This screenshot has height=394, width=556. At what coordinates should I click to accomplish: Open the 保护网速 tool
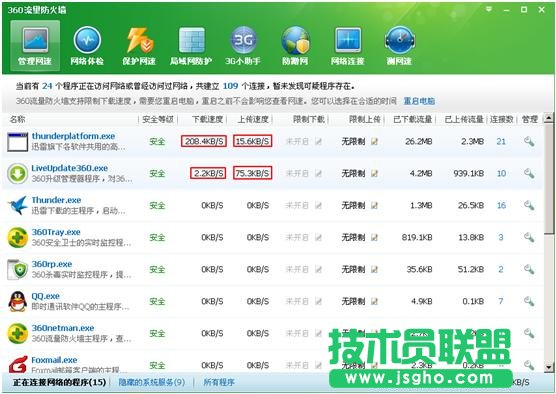(x=139, y=45)
